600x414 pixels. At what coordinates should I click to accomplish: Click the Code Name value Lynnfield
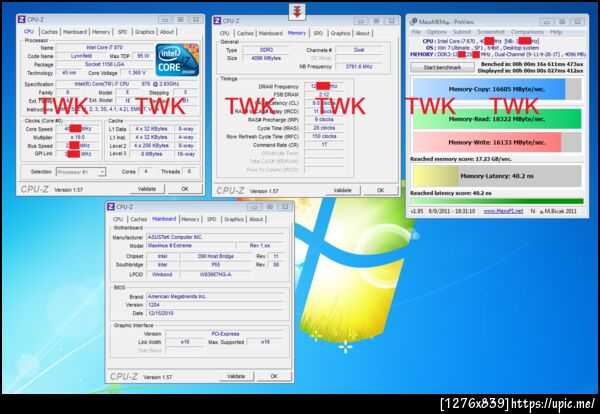(81, 56)
